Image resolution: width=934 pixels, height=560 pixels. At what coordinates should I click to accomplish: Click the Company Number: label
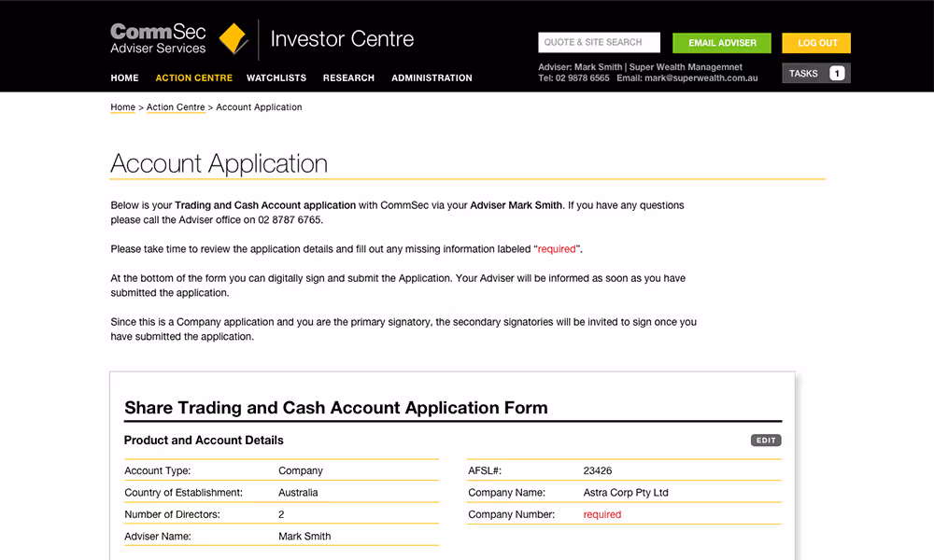click(x=511, y=514)
